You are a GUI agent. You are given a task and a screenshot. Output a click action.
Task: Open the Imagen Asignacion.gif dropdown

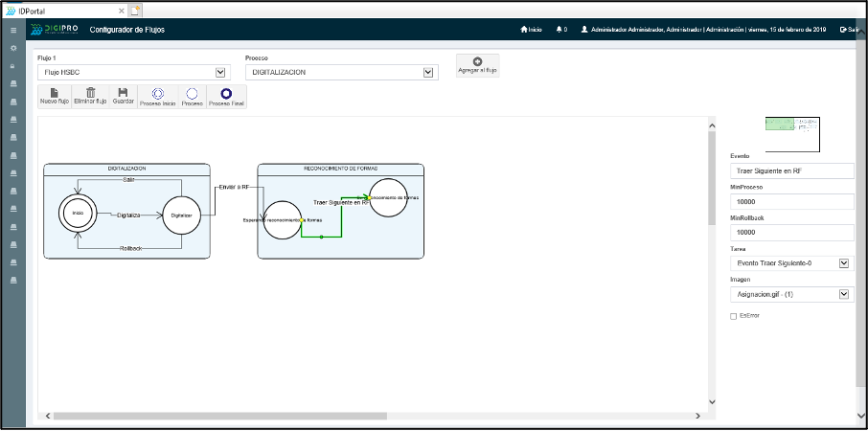tap(844, 294)
